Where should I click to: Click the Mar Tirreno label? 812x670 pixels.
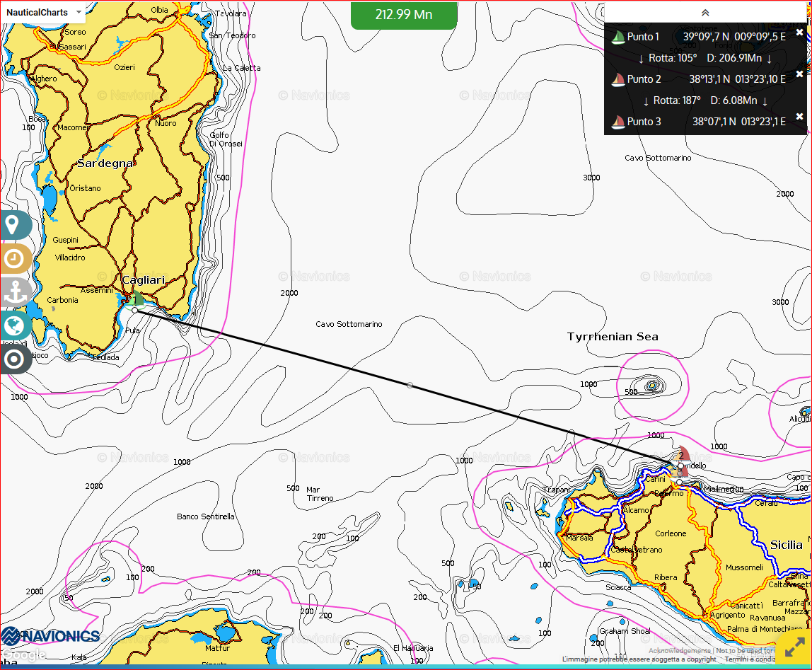click(x=320, y=494)
